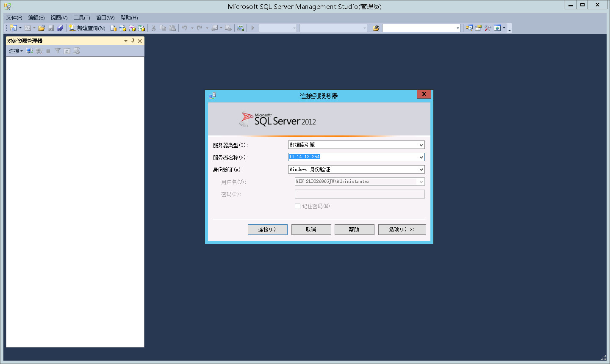The height and width of the screenshot is (364, 610).
Task: Toggle the Object Explorer auto-hide pin
Action: click(133, 41)
